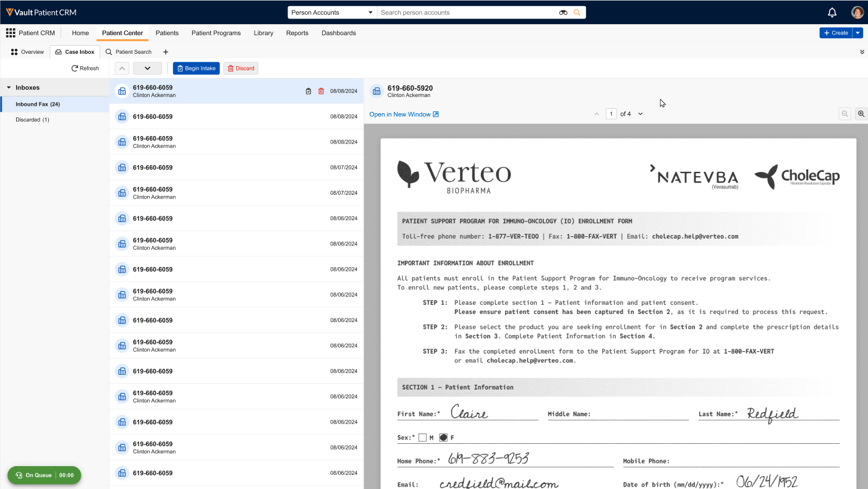Expand the Create button dropdown arrow
The height and width of the screenshot is (489, 868).
pyautogui.click(x=857, y=33)
